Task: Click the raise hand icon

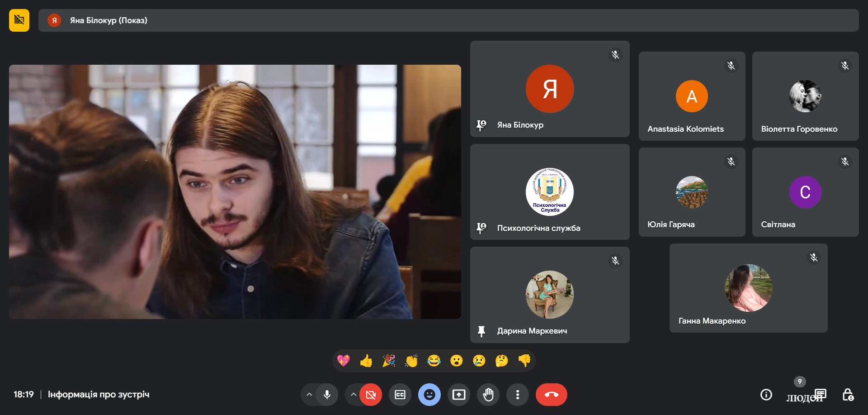Action: point(488,395)
